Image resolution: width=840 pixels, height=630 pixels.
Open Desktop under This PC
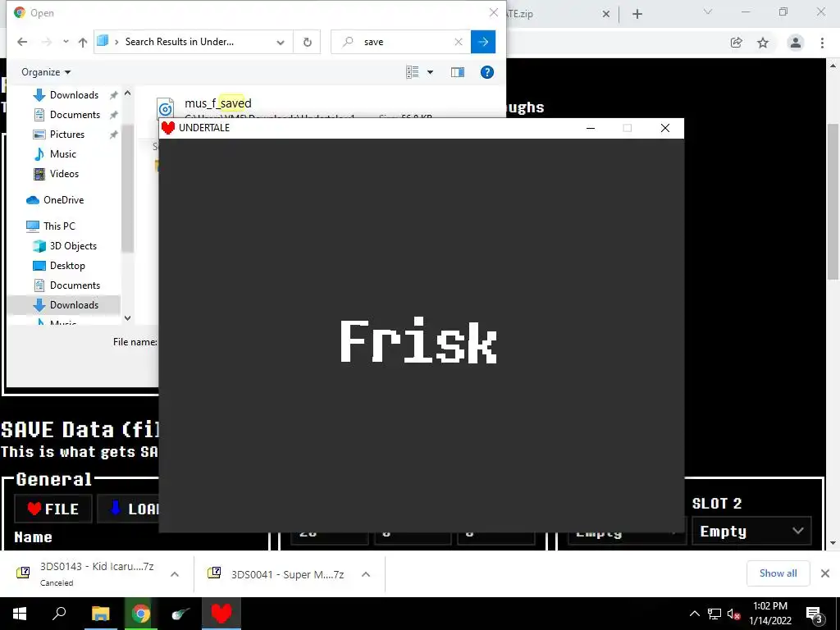click(67, 266)
